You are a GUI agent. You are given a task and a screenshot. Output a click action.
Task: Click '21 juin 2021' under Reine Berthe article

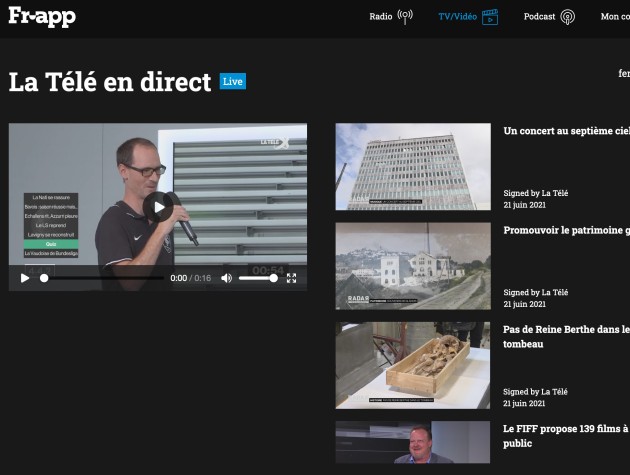524,403
